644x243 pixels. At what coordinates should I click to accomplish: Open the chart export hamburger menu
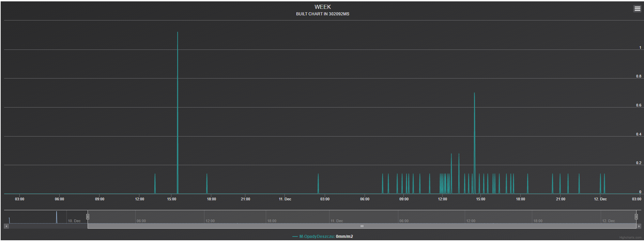pyautogui.click(x=637, y=9)
